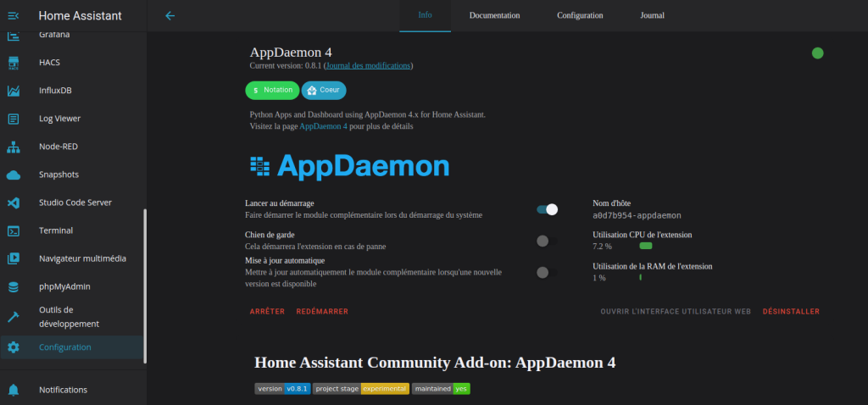Follow the AppDaemon 4 page link

(x=323, y=126)
